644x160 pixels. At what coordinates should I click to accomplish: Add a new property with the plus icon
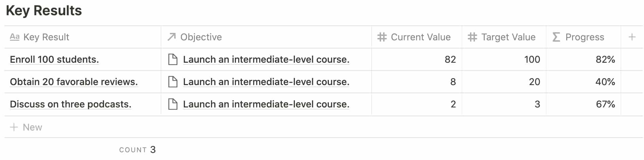(632, 37)
